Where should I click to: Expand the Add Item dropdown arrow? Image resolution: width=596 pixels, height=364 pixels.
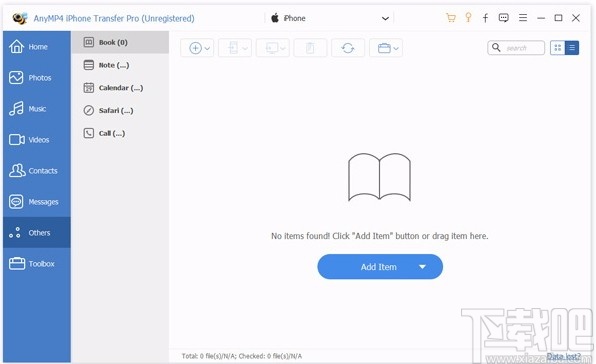[422, 267]
